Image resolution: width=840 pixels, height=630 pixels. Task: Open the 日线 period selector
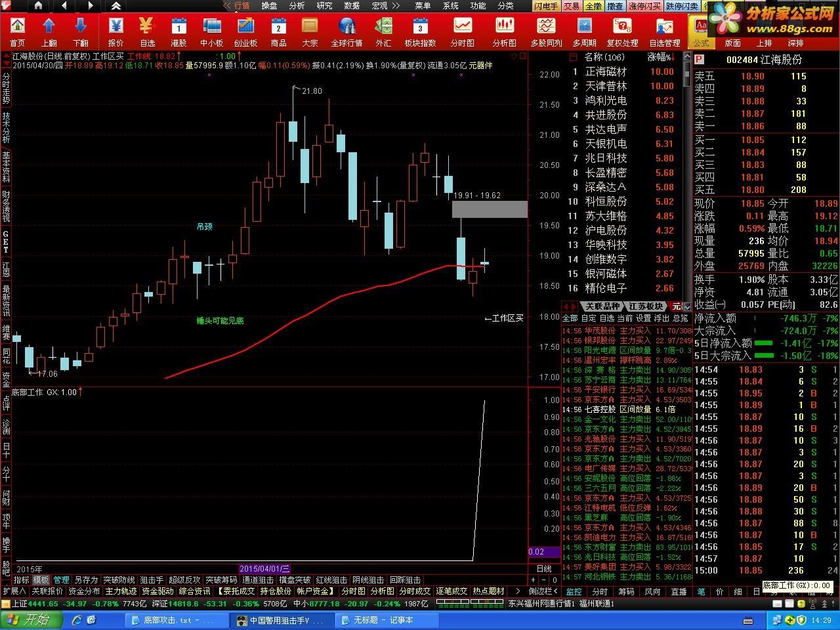[x=544, y=569]
